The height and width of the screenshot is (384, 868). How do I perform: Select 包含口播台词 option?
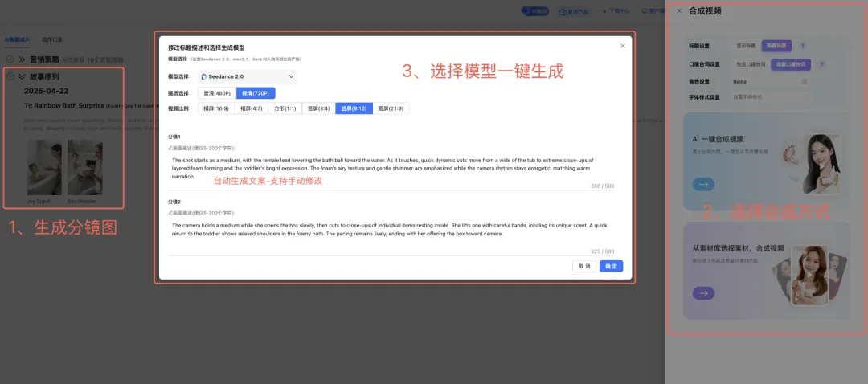click(751, 64)
